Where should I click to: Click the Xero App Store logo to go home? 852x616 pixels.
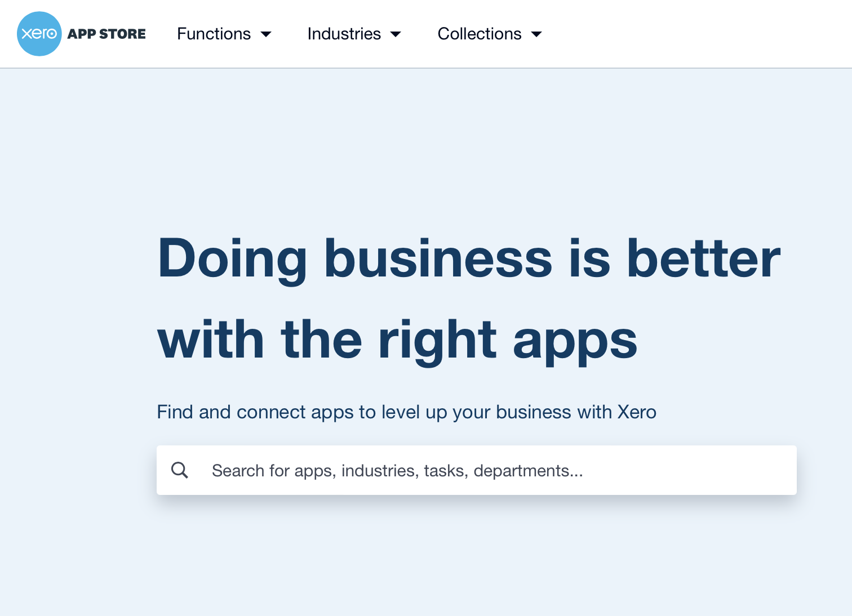[81, 34]
